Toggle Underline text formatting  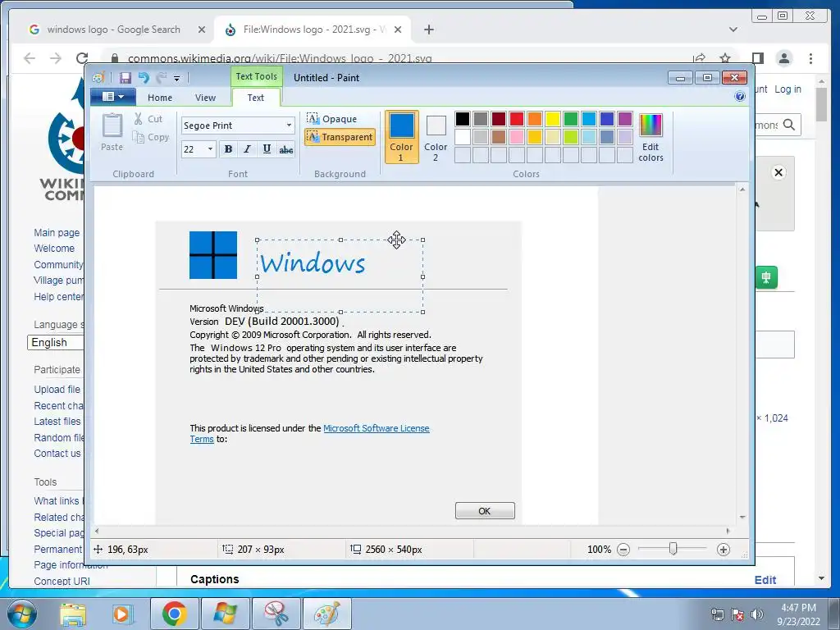[x=267, y=149]
